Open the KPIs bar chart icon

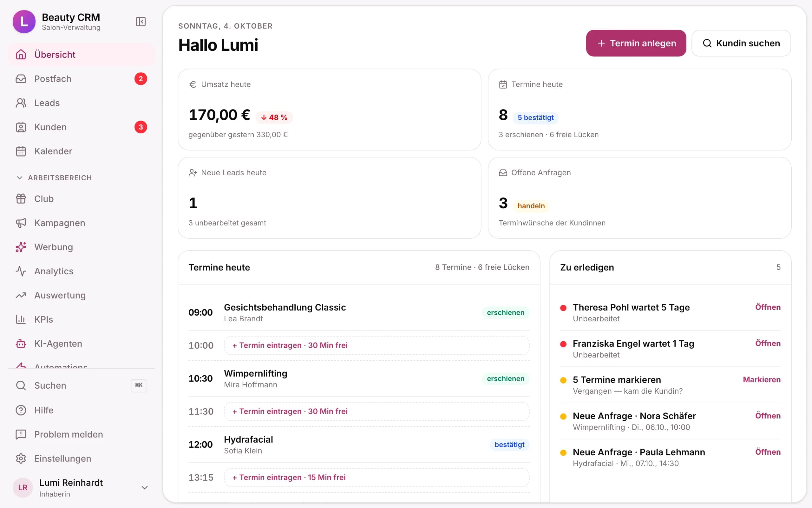21,319
